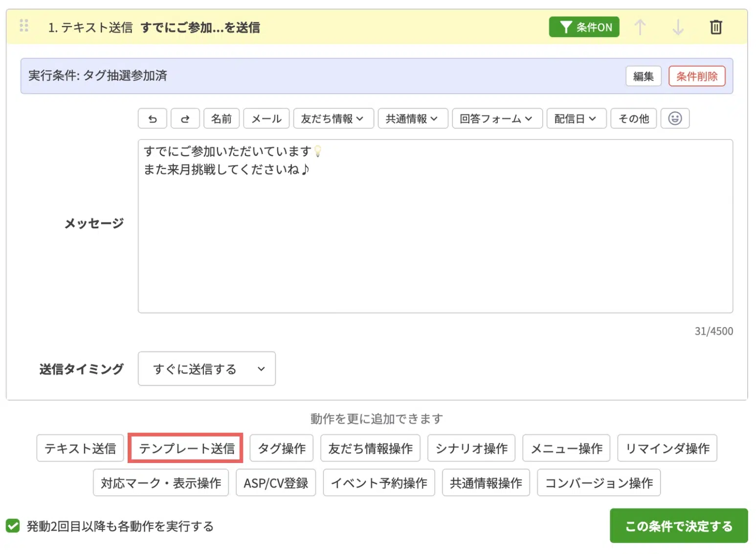
Task: Click the undo arrow icon in message toolbar
Action: [153, 118]
